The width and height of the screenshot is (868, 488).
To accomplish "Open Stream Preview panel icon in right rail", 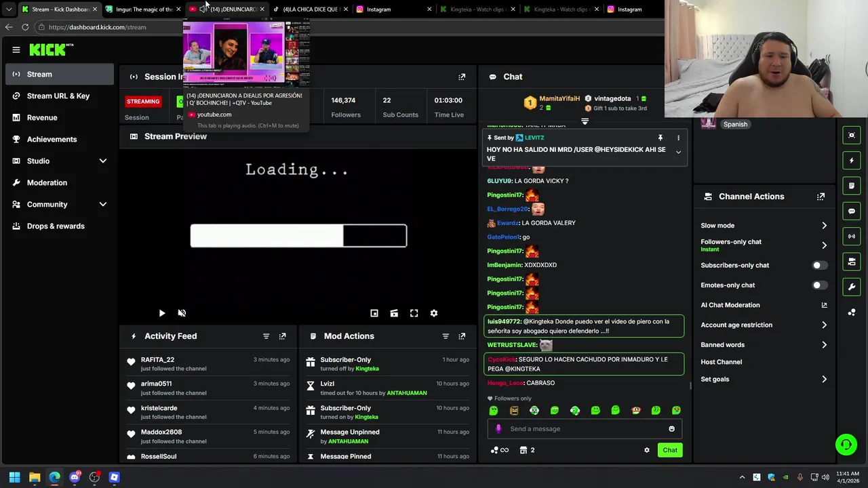I will [852, 135].
